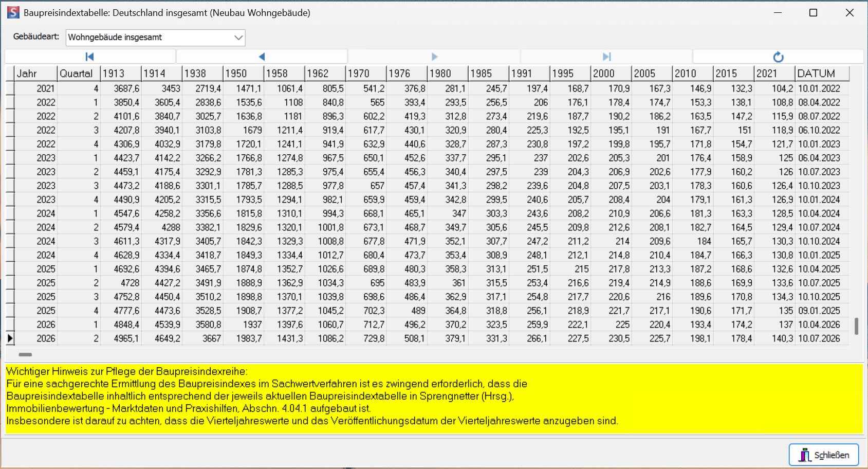
Task: Refresh the Baupreisindex table data
Action: pyautogui.click(x=778, y=57)
